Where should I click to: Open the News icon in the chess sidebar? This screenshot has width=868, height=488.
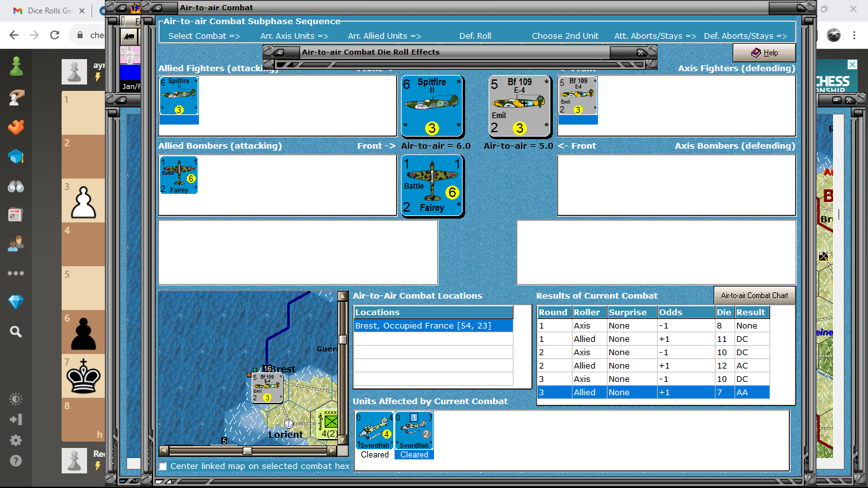tap(16, 215)
